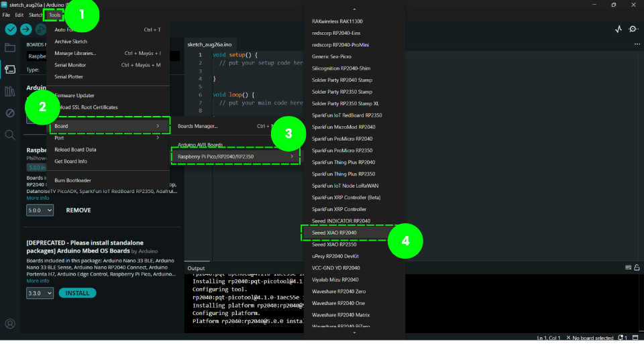644x362 pixels.
Task: Open the Sketchbook folder icon in sidebar
Action: click(x=10, y=48)
